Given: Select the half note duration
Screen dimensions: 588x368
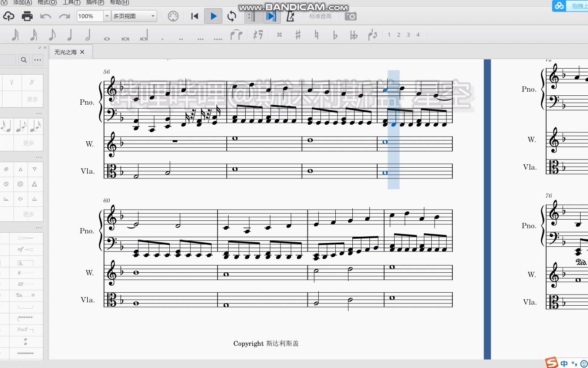Looking at the screenshot, I should click(x=88, y=35).
